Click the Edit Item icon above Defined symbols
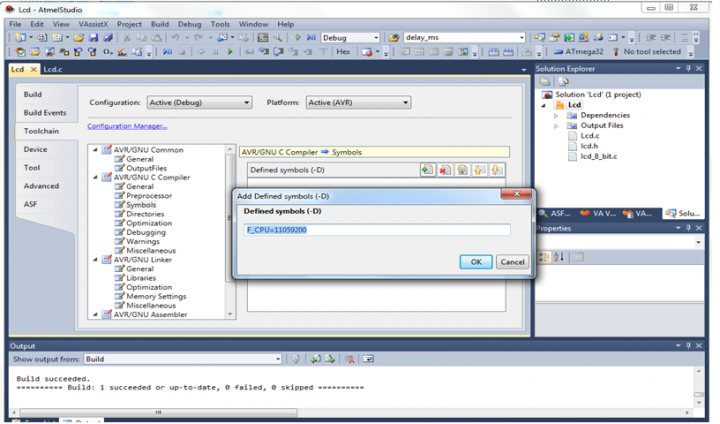This screenshot has width=720, height=424. tap(462, 170)
